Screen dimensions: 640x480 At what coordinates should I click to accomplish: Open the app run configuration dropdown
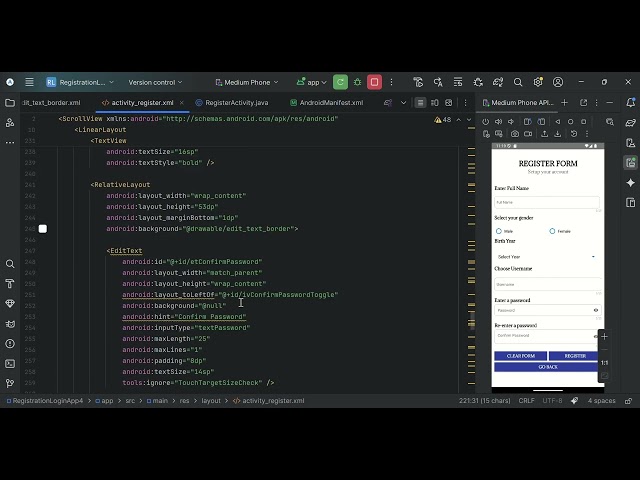(312, 82)
